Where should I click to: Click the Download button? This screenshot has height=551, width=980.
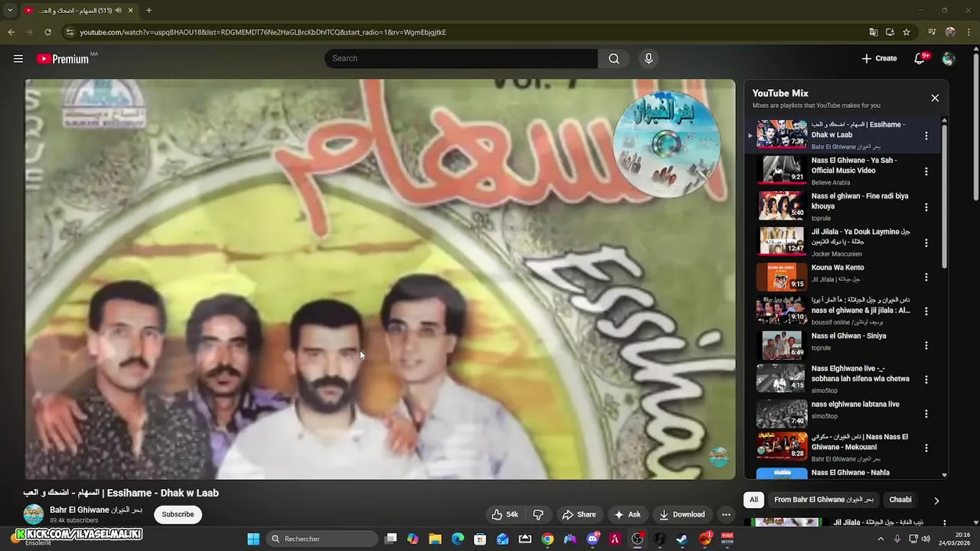(682, 514)
